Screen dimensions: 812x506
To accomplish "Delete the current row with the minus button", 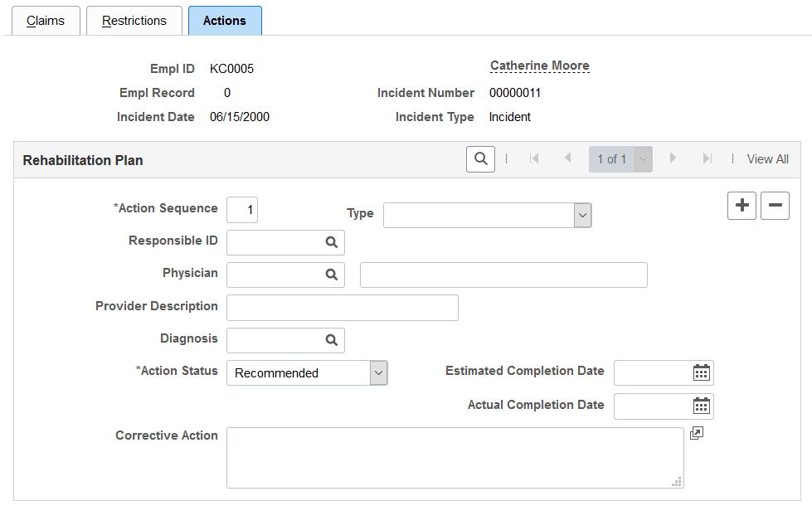I will pos(775,206).
